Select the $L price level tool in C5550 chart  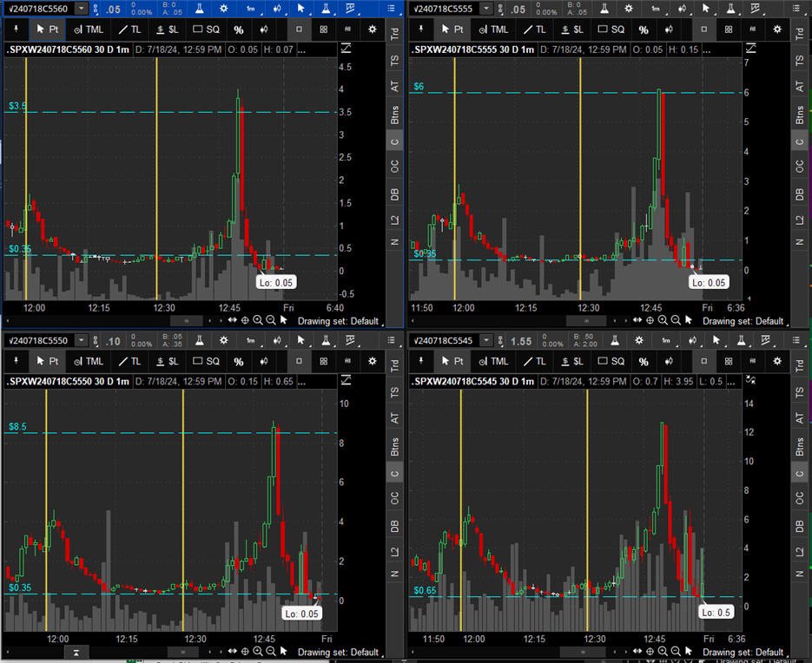(167, 361)
